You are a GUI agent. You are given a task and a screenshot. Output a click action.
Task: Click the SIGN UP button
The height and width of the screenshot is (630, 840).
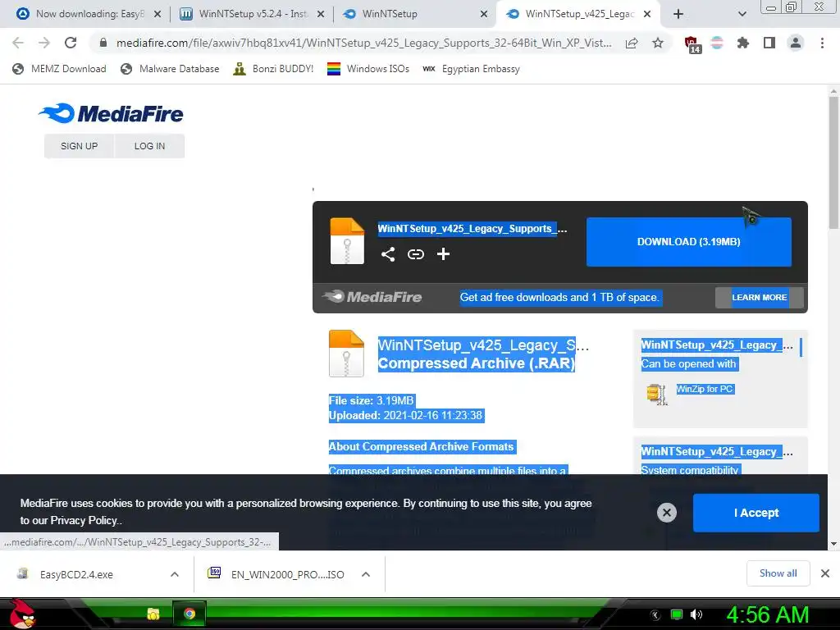click(x=79, y=146)
